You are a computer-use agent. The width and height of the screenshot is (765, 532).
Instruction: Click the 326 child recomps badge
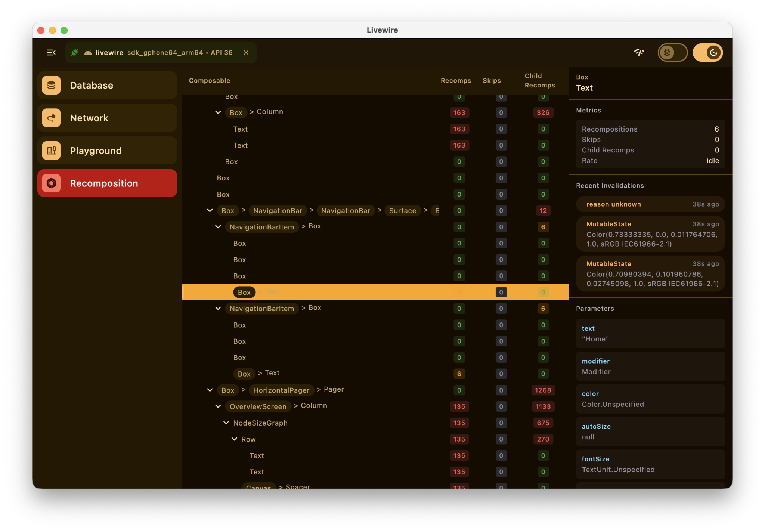(x=543, y=112)
